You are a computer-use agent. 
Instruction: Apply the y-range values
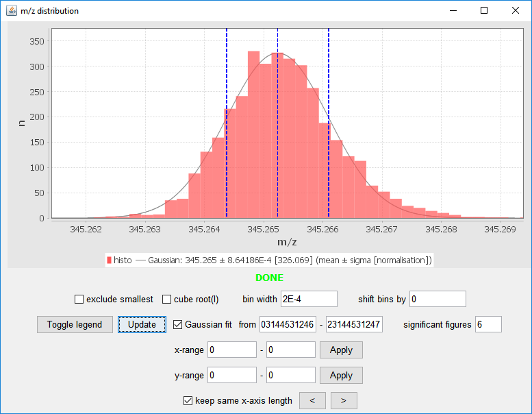point(341,376)
